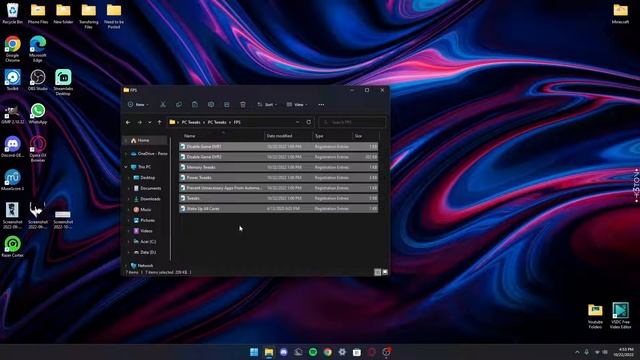Expand the Network tree node
Viewport: 640px width, 360px height.
[x=126, y=265]
